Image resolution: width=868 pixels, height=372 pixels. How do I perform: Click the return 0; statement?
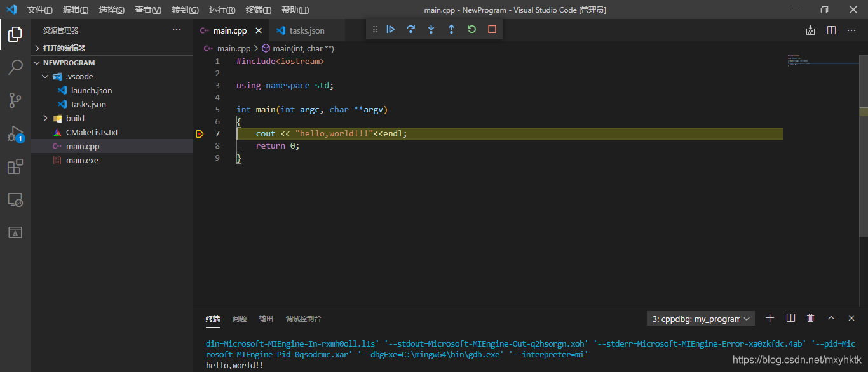click(278, 145)
